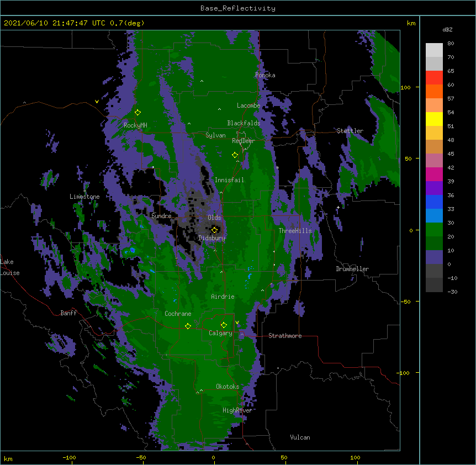This screenshot has width=476, height=465.
Task: Click the Stettler city label
Action: 350,131
